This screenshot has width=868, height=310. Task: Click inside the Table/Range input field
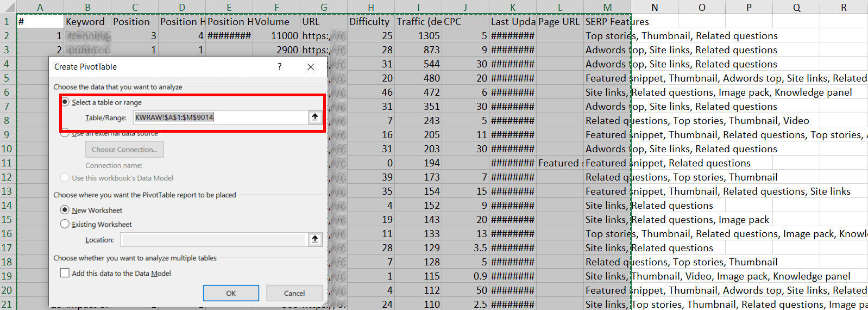click(x=220, y=117)
